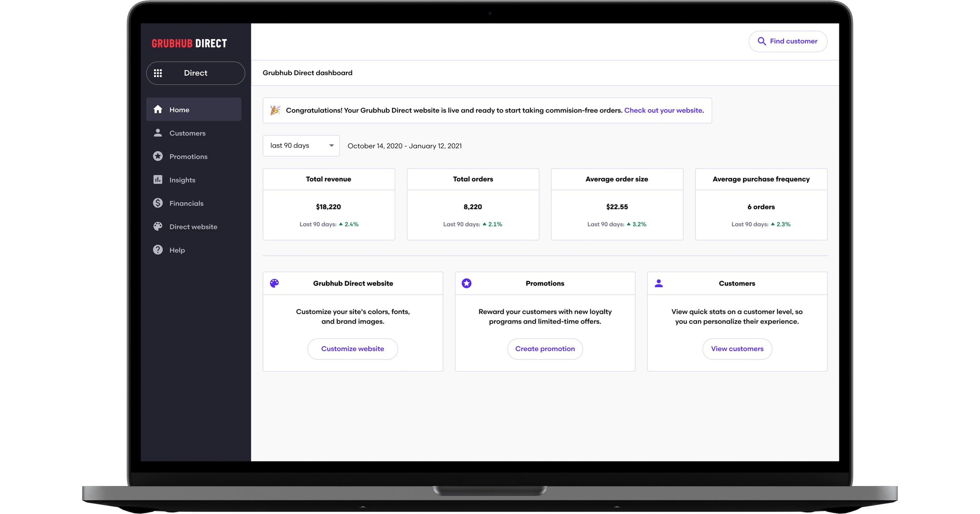
Task: Click the Promotions sidebar icon
Action: click(x=158, y=156)
